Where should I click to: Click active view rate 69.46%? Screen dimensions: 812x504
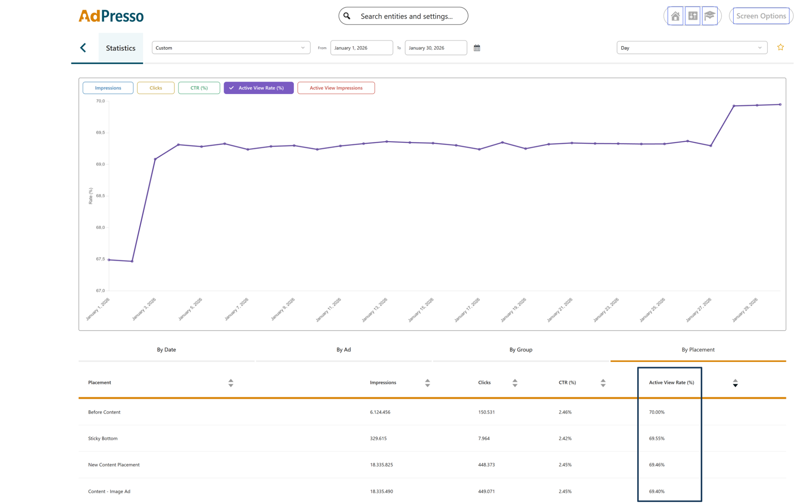[657, 465]
